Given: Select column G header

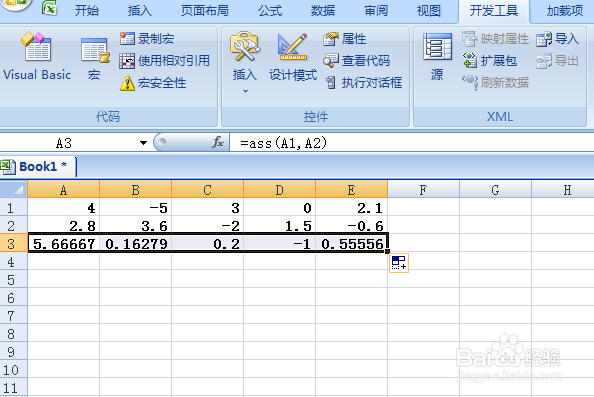Looking at the screenshot, I should 495,189.
